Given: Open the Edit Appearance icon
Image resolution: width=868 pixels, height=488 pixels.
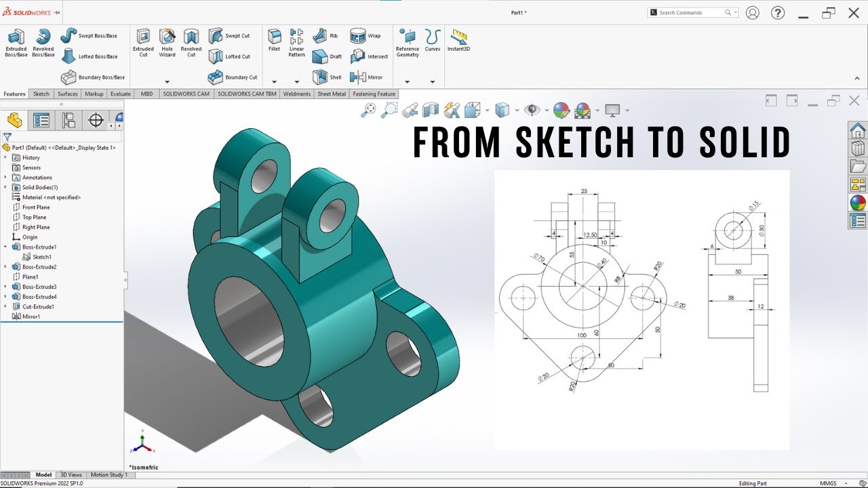Looking at the screenshot, I should tap(561, 110).
